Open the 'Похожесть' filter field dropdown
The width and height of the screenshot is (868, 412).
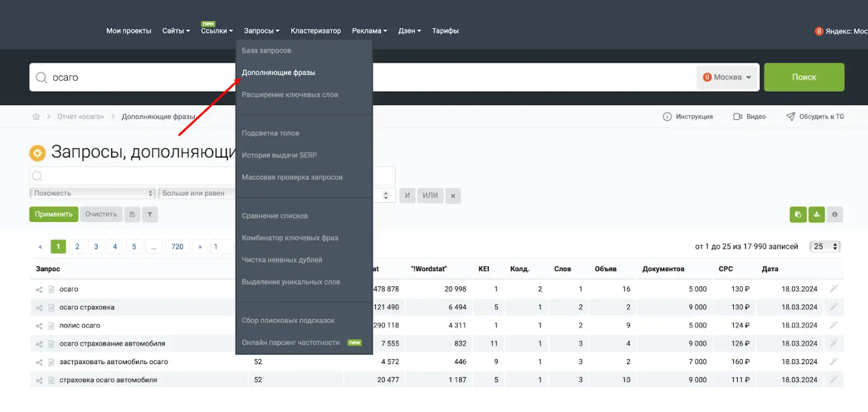pos(93,193)
